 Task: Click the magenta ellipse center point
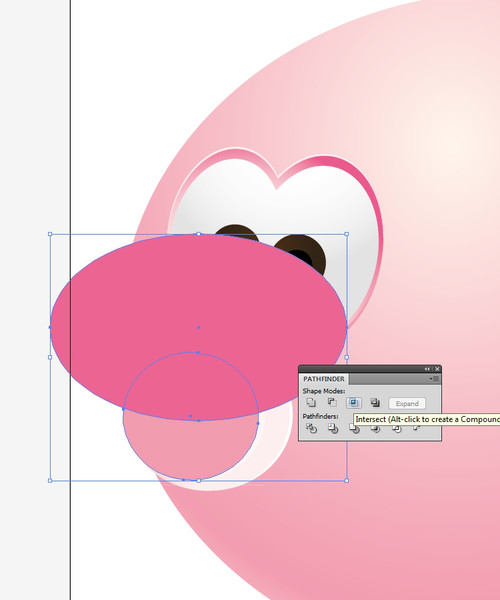point(198,327)
